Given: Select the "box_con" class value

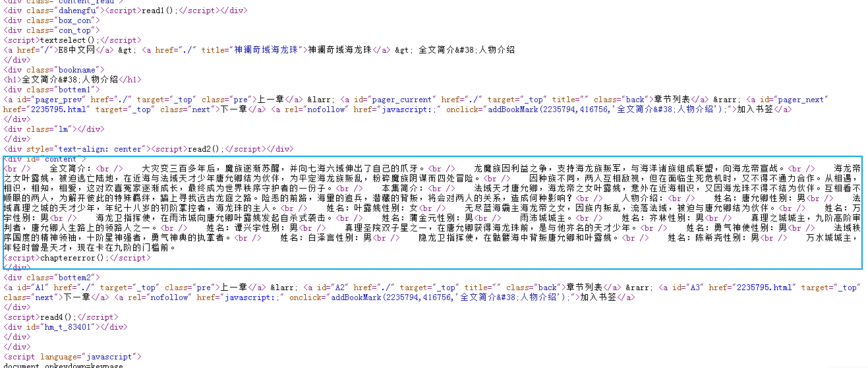Looking at the screenshot, I should coord(74,20).
